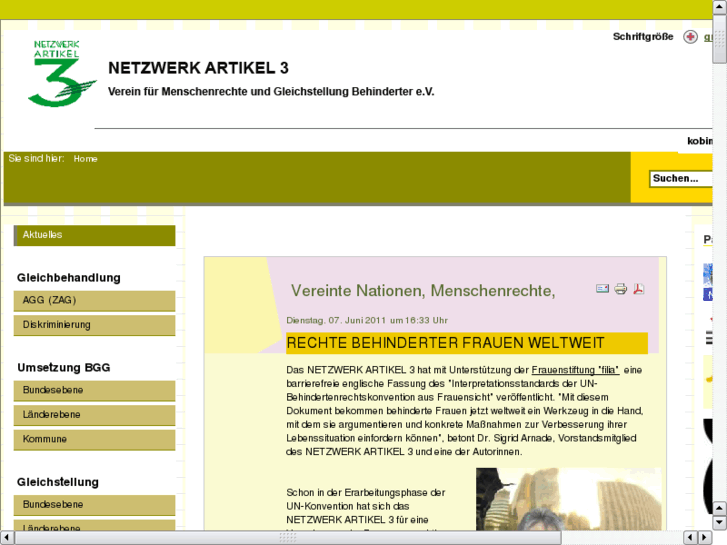Image resolution: width=727 pixels, height=545 pixels.
Task: Click the Netzwerk Artikel 3 logo
Action: pos(62,73)
